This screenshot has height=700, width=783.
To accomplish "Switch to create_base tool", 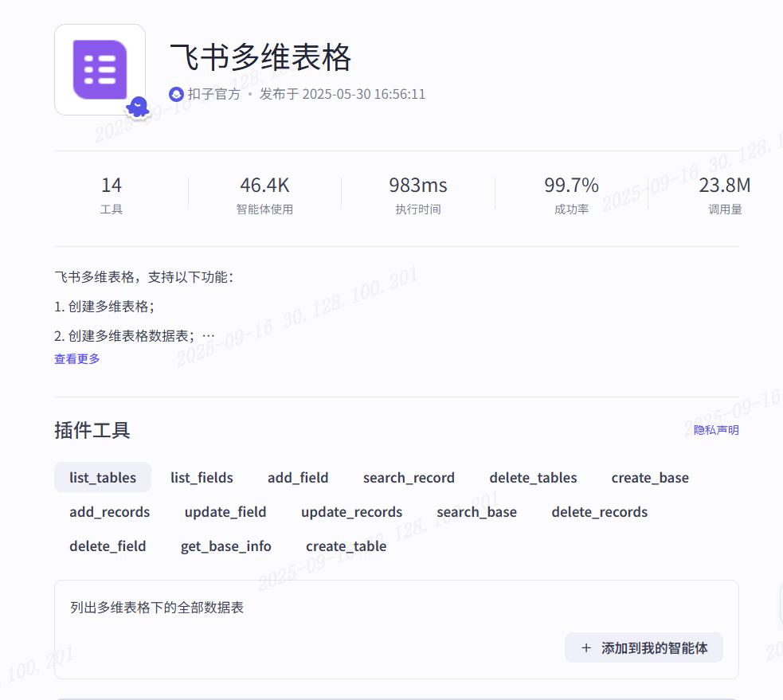I will click(650, 477).
